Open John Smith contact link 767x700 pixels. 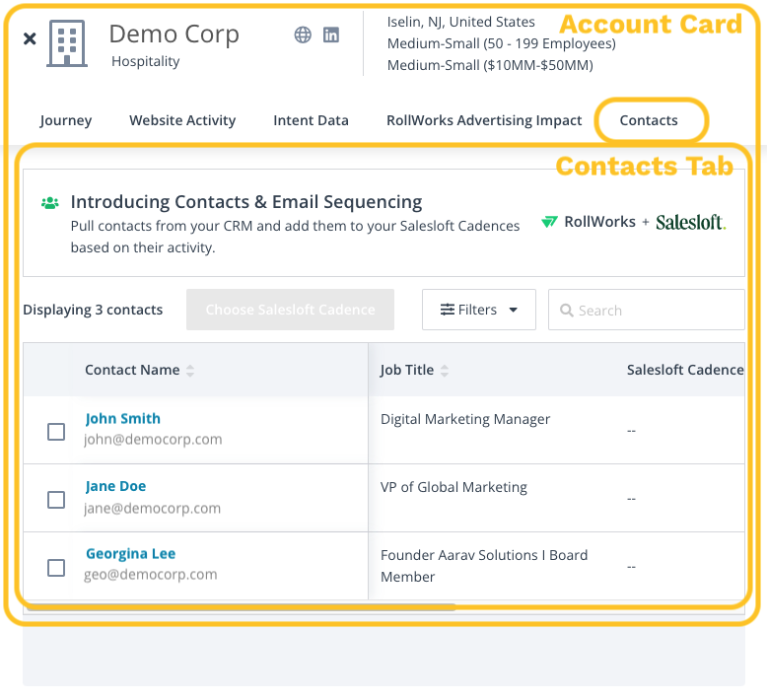(123, 419)
